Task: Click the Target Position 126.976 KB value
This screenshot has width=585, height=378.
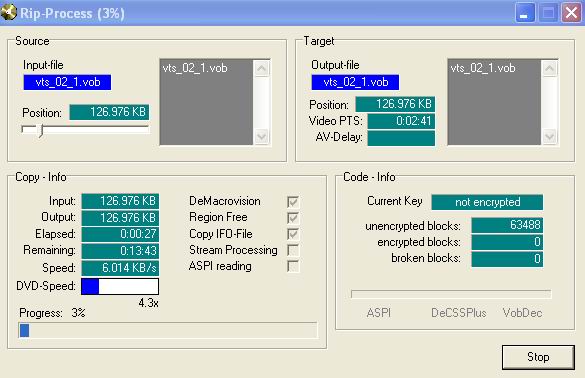Action: coord(395,104)
